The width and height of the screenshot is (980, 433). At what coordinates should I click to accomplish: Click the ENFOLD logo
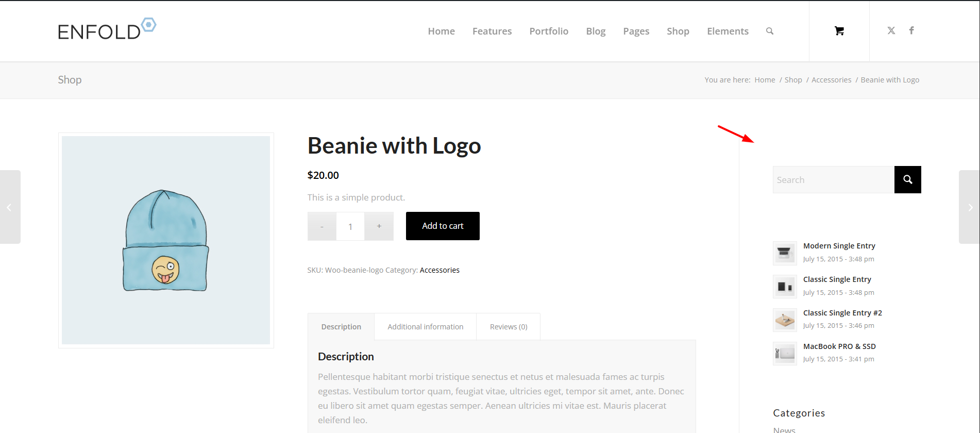(x=107, y=30)
